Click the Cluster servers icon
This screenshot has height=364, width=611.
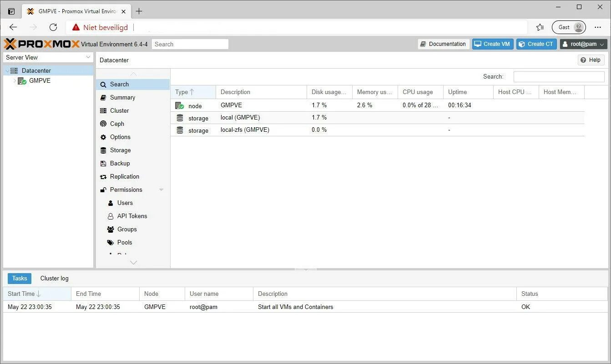(x=103, y=111)
